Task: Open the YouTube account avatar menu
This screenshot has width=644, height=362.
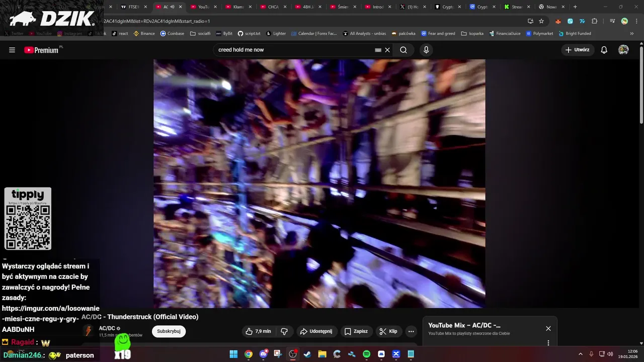Action: (623, 50)
